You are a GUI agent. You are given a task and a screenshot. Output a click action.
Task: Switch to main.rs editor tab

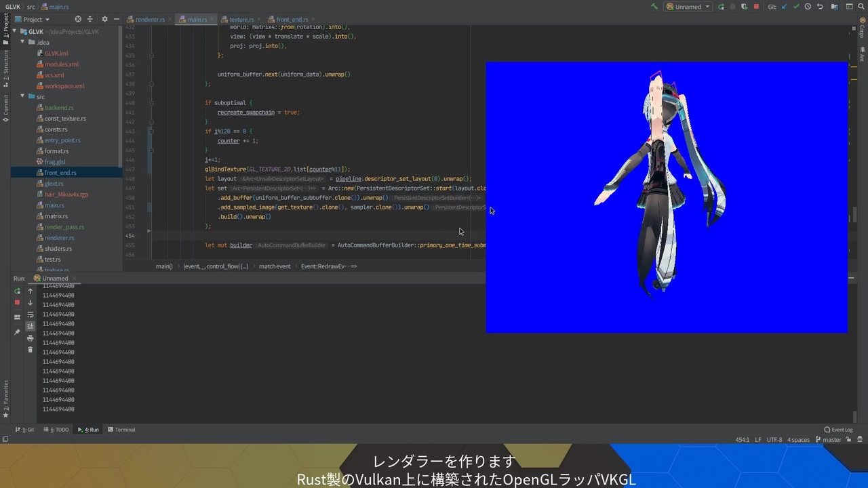pos(197,20)
